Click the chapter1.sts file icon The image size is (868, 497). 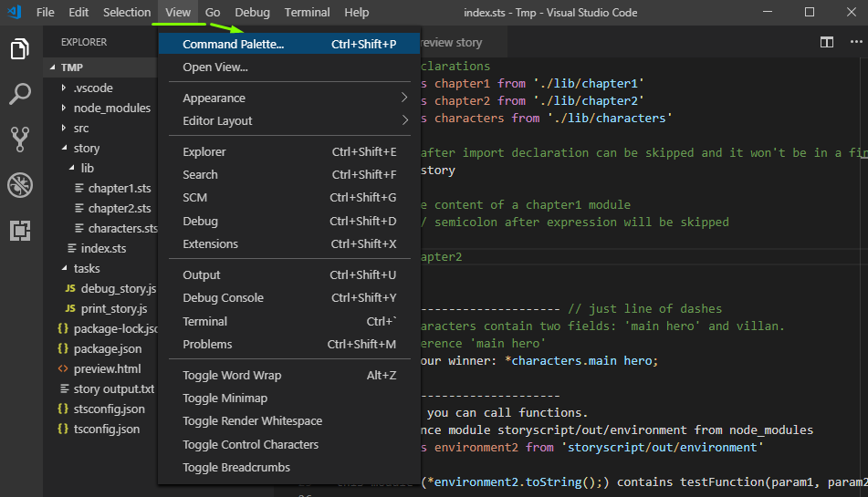[x=79, y=189]
